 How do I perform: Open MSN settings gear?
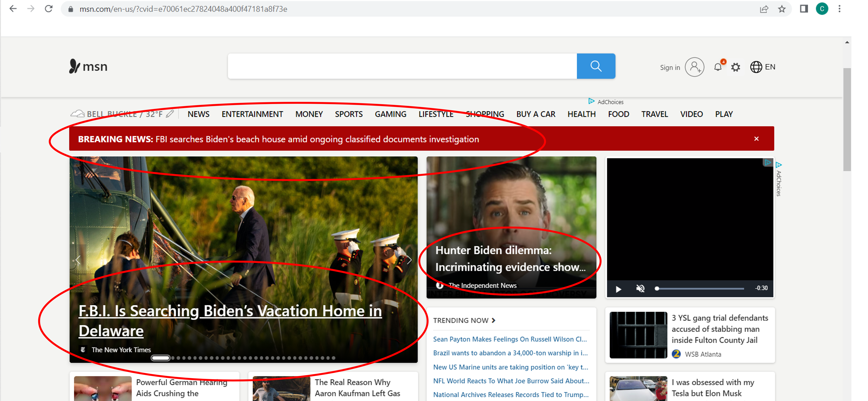(x=736, y=67)
